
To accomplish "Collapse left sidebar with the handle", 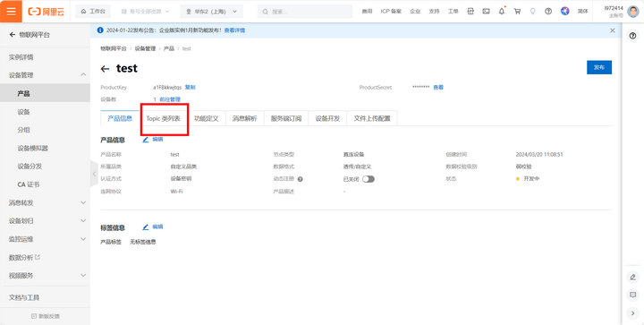I will point(94,174).
